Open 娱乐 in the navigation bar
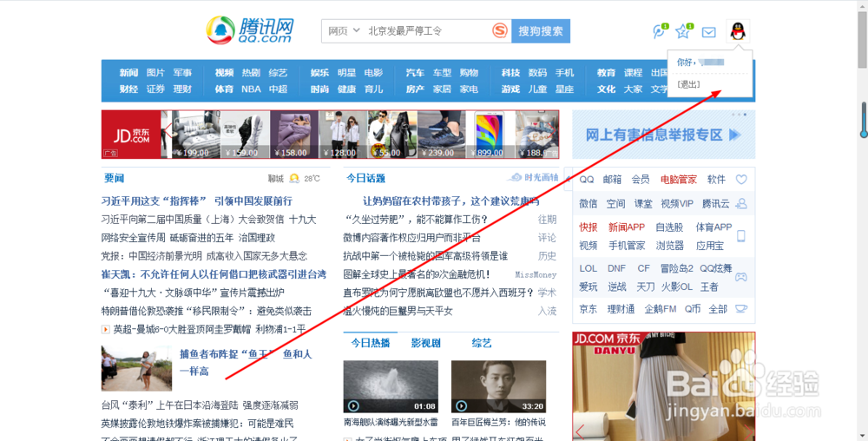 (319, 72)
